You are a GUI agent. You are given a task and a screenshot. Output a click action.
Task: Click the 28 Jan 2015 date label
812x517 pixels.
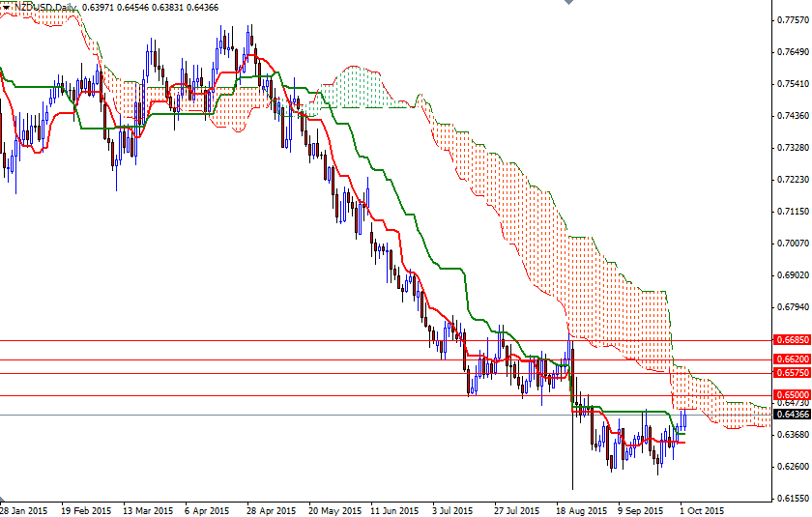tap(24, 509)
